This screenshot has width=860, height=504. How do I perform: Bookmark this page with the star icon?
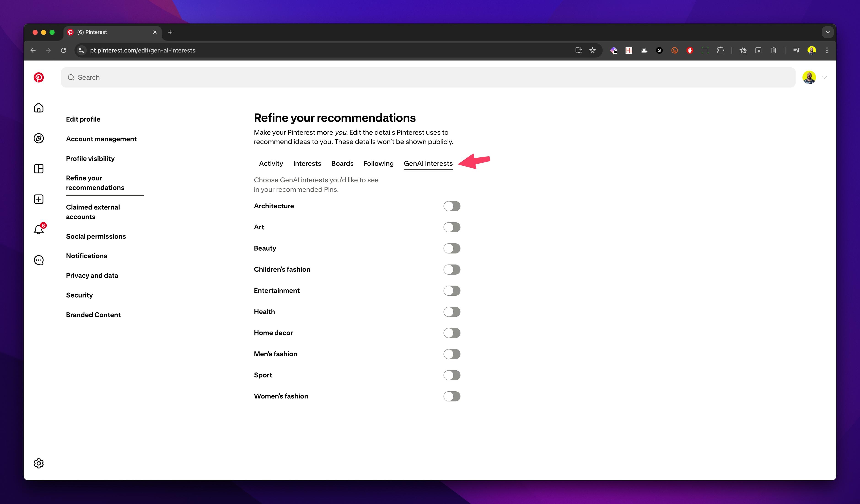[x=592, y=50]
